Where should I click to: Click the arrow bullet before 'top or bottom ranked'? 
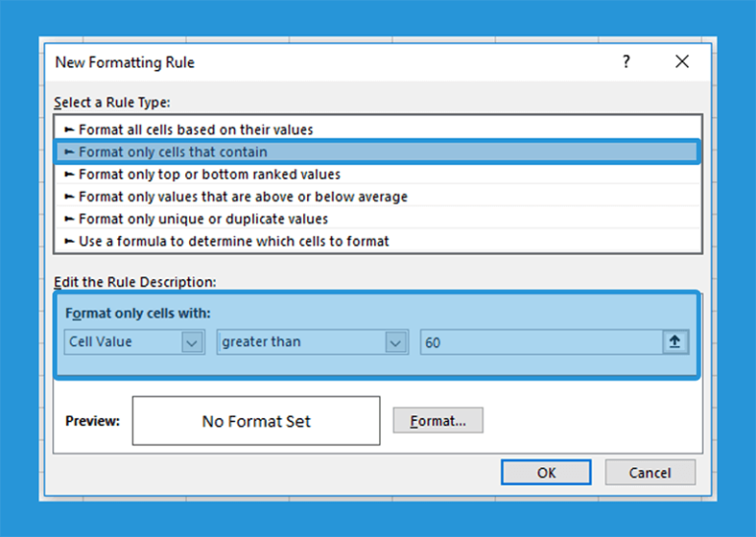tap(69, 174)
